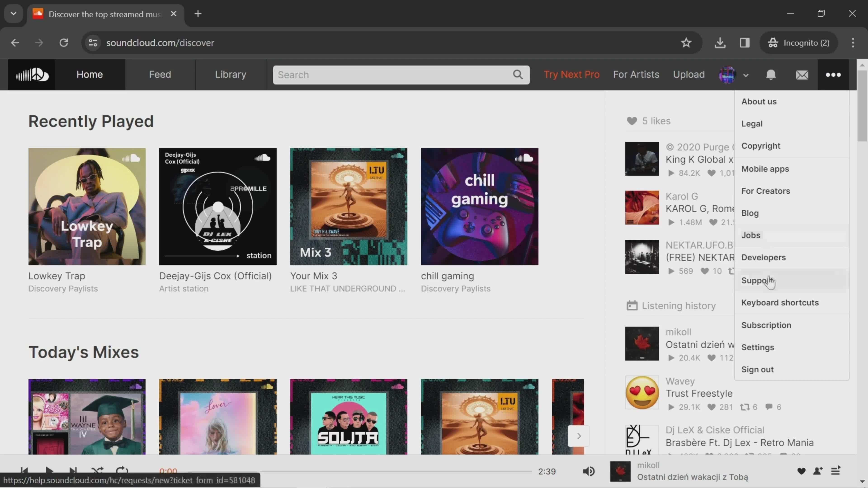Skip to previous track
868x488 pixels.
(x=24, y=470)
